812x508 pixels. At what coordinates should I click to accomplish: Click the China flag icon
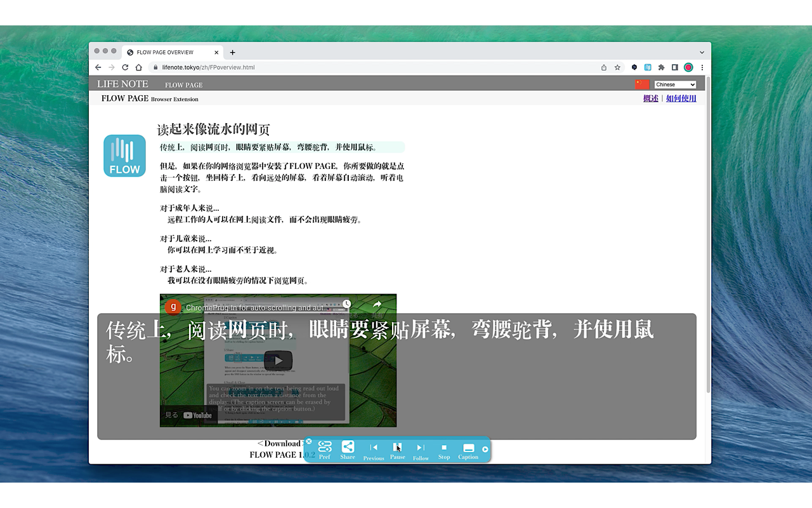(x=642, y=84)
